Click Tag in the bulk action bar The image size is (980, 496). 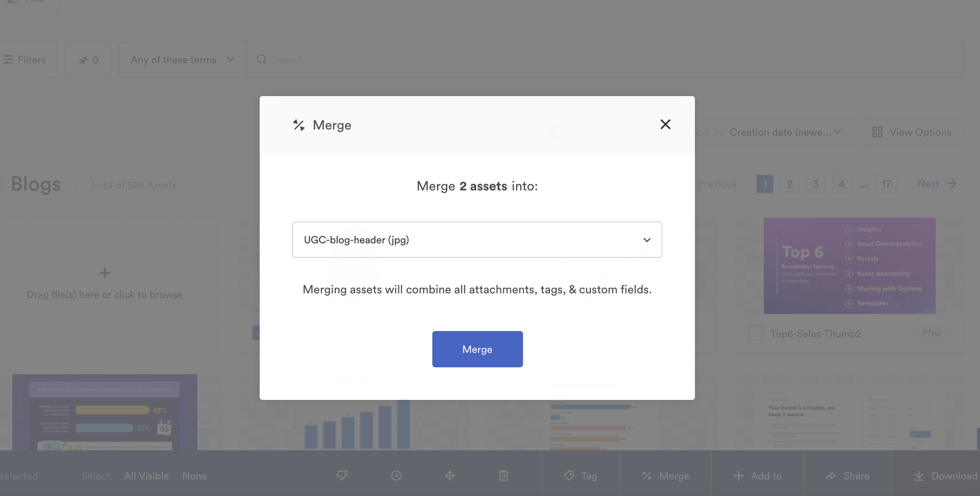[581, 475]
